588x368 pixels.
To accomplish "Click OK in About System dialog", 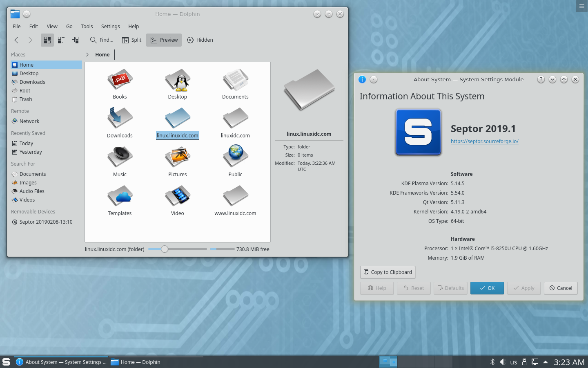I will coord(487,288).
